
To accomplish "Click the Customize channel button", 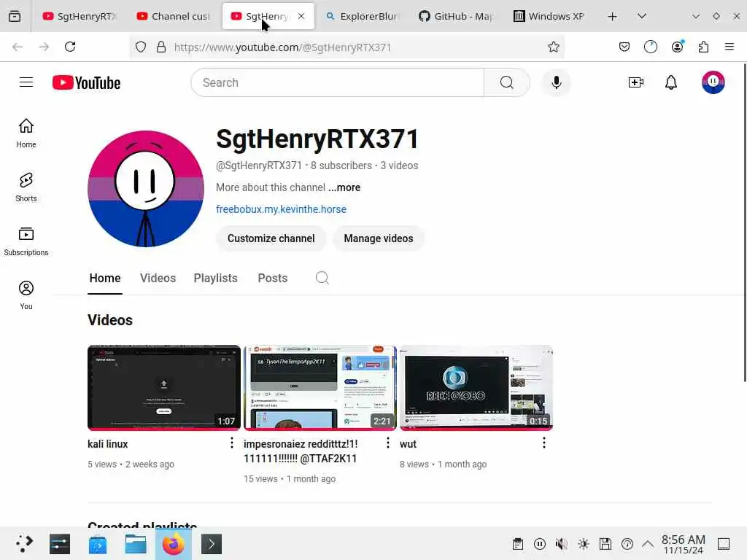I will tap(271, 238).
